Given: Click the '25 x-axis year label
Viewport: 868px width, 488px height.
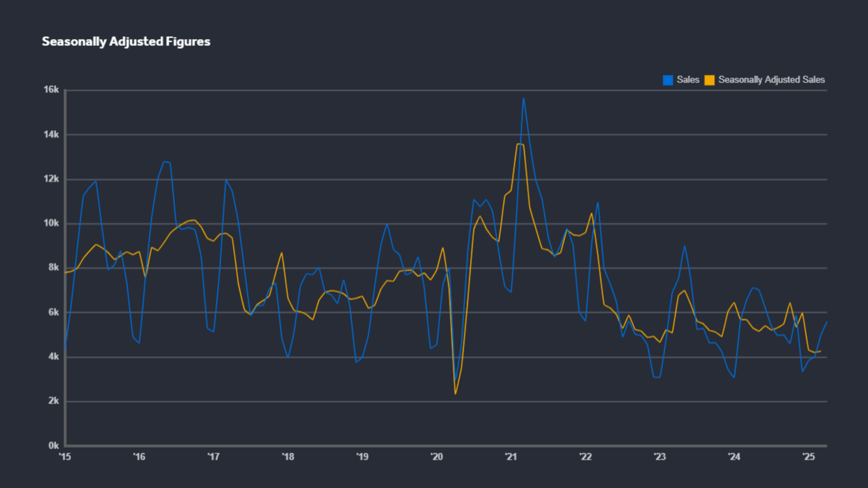Looking at the screenshot, I should [808, 457].
